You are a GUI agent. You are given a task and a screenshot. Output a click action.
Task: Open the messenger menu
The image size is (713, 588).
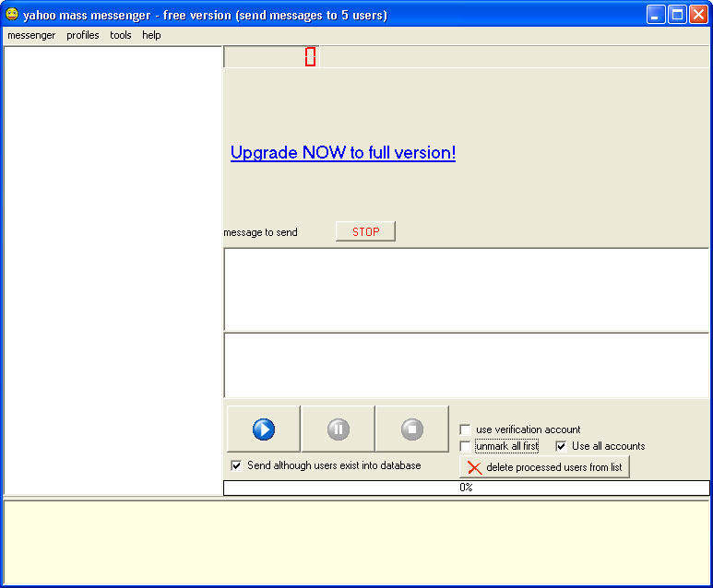(31, 35)
